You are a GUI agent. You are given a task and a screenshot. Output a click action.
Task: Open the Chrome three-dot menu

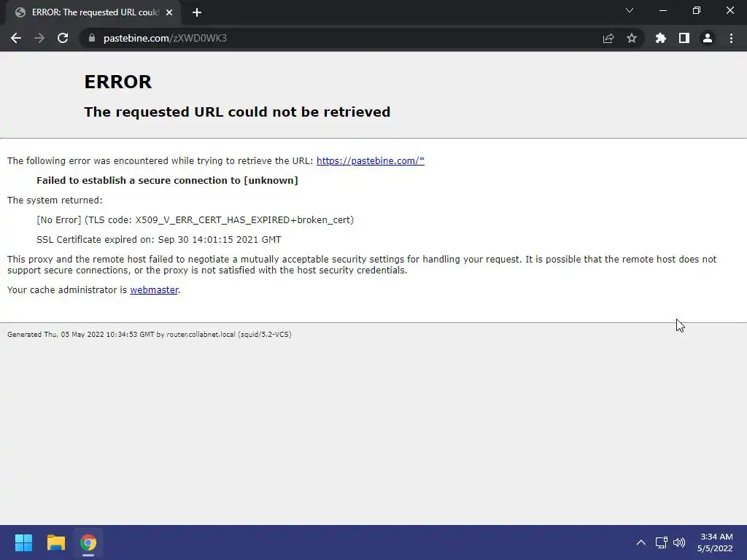[731, 38]
